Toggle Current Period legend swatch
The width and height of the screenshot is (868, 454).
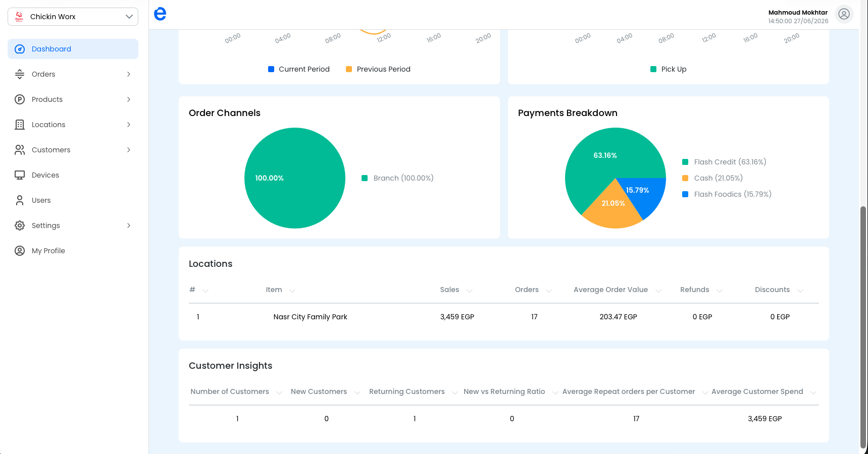coord(271,69)
